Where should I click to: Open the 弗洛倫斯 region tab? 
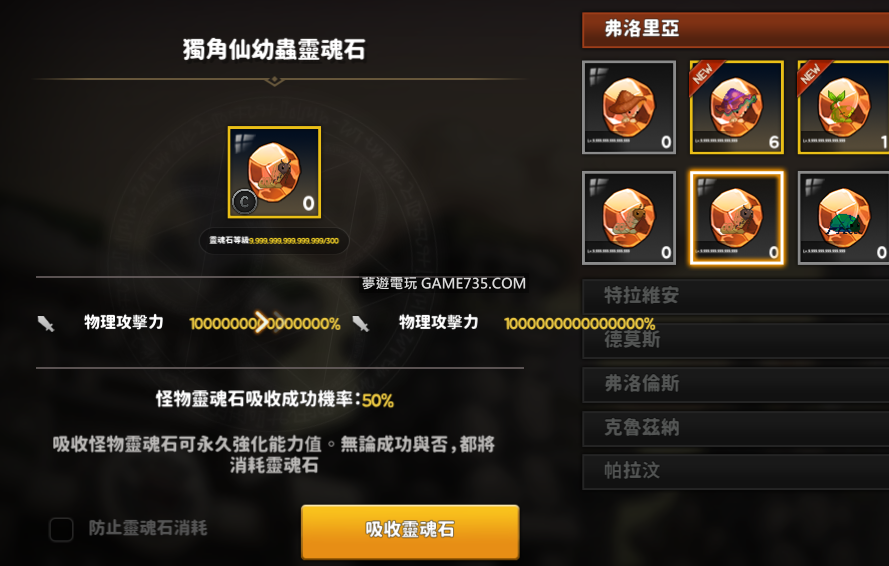pyautogui.click(x=735, y=384)
